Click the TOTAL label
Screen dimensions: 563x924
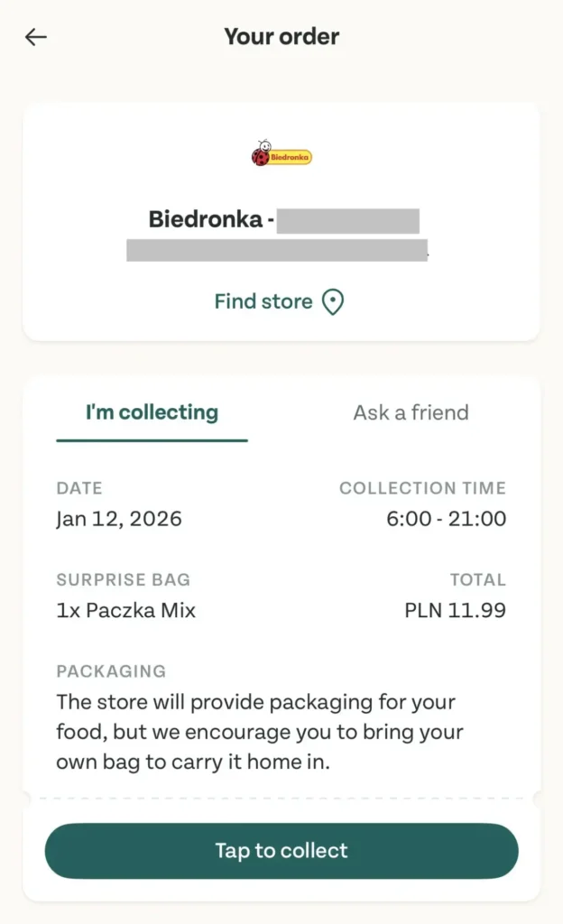coord(477,580)
